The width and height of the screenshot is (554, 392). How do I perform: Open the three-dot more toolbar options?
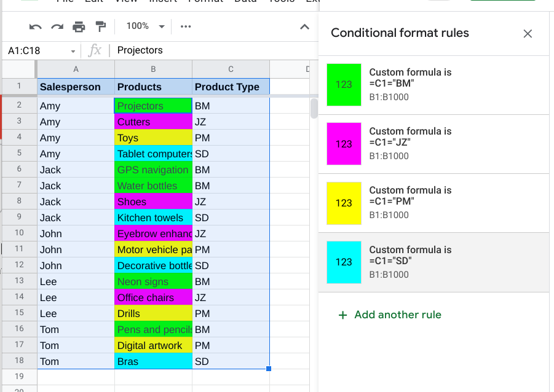click(x=186, y=26)
